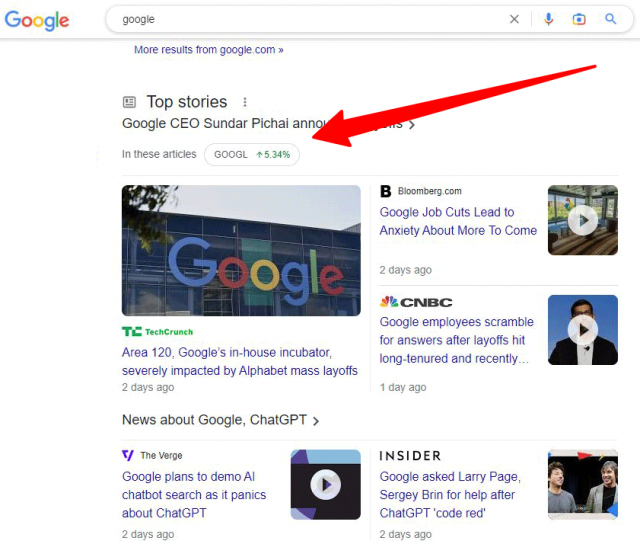Open 'Google plans to demo AI chatbot' article
640x541 pixels.
[194, 495]
